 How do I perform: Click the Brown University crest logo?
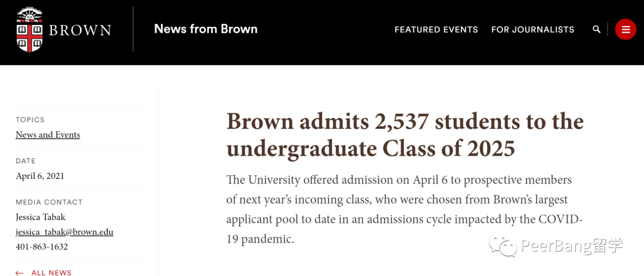[30, 30]
